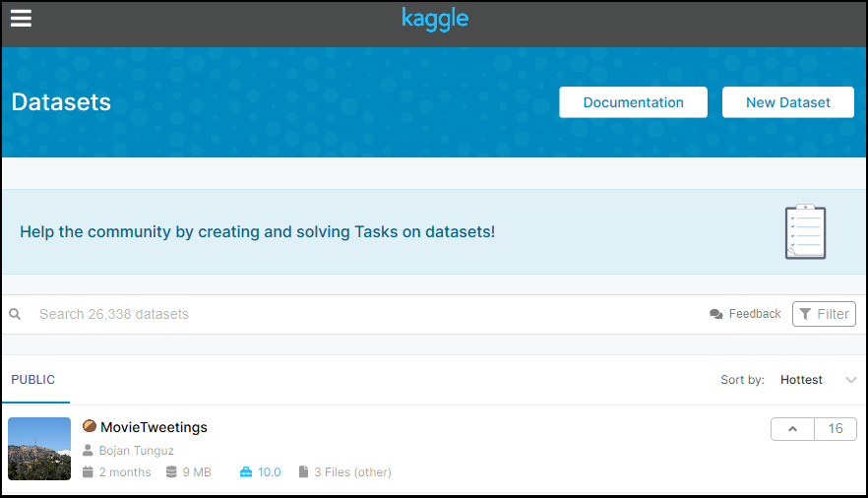
Task: Open the MovieTweetings dataset title link
Action: (x=154, y=427)
